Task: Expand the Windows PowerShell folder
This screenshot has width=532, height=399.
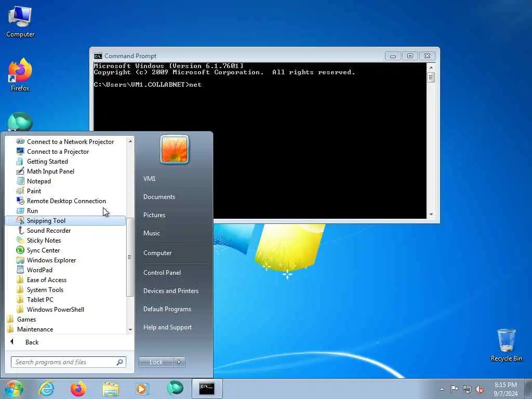Action: click(x=65, y=310)
